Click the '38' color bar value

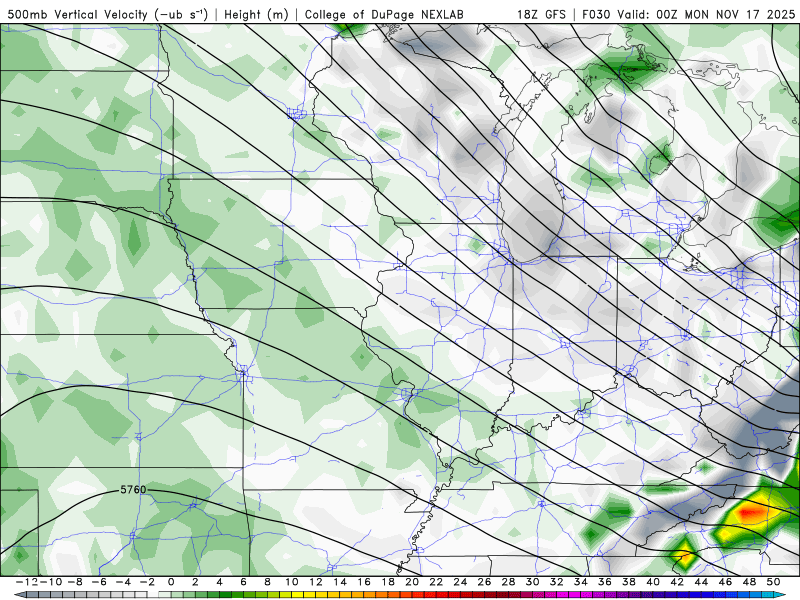tap(629, 582)
